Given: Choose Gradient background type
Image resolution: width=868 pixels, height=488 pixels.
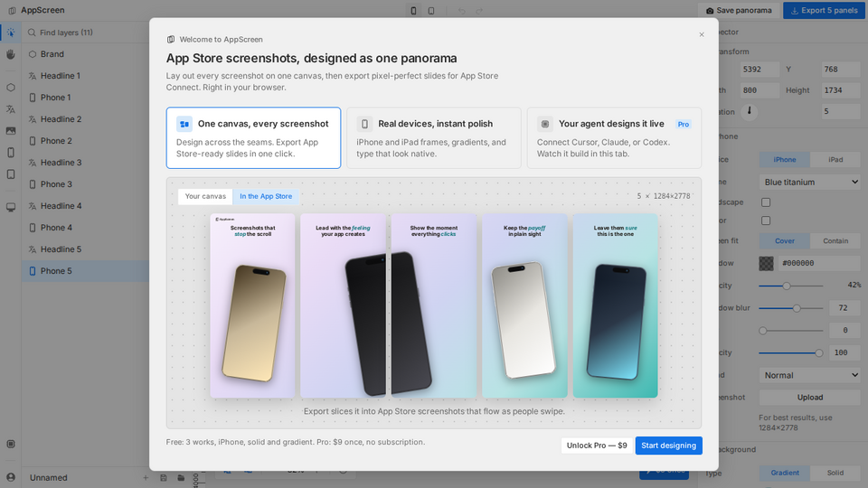Looking at the screenshot, I should click(x=785, y=473).
